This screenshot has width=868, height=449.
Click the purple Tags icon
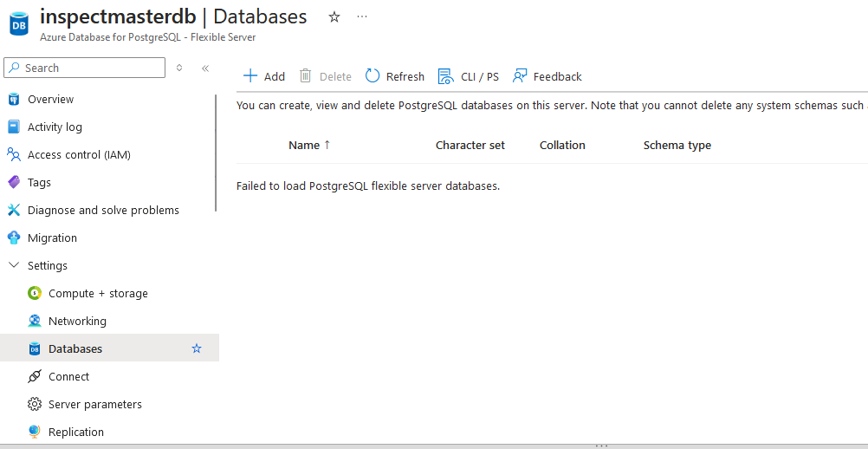point(14,183)
